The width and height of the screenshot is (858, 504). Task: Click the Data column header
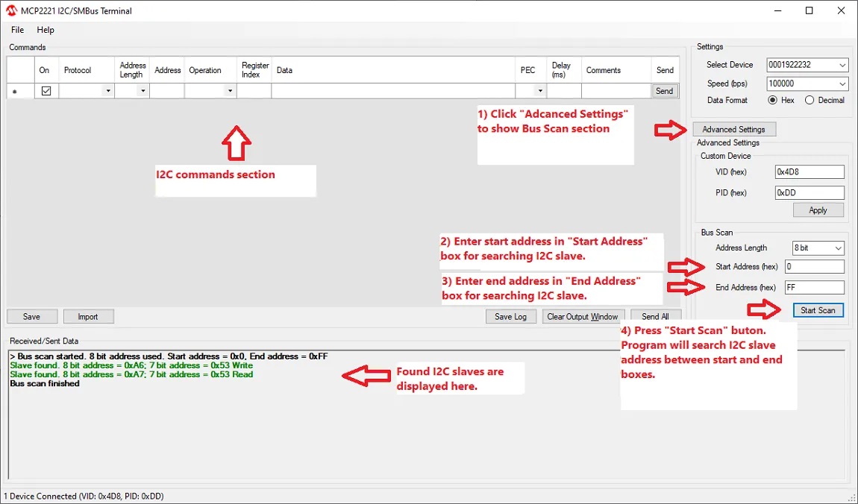pos(393,70)
